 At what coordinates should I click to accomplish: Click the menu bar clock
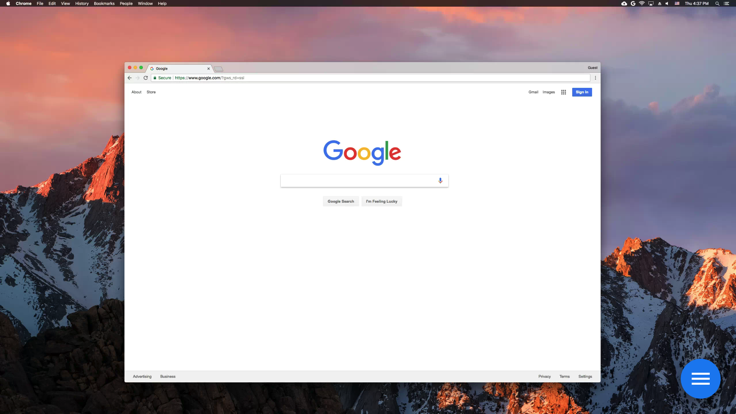pyautogui.click(x=697, y=3)
